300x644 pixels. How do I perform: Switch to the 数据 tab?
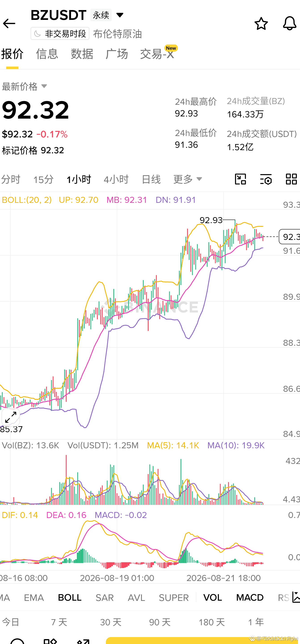coord(82,54)
